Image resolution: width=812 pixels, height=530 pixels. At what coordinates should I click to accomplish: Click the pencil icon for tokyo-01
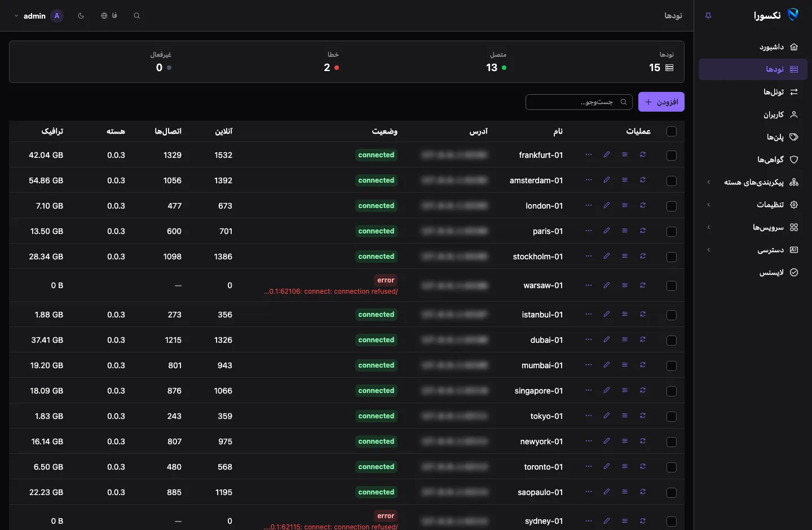click(x=607, y=416)
